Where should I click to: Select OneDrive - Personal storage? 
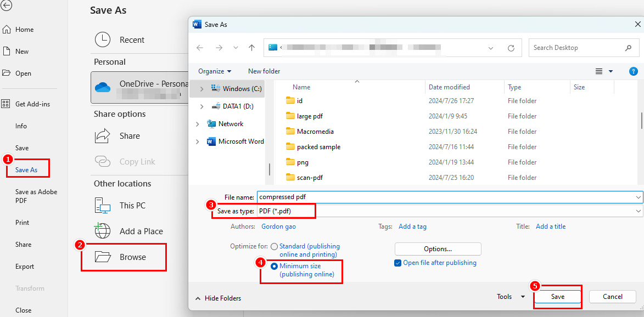tap(140, 87)
